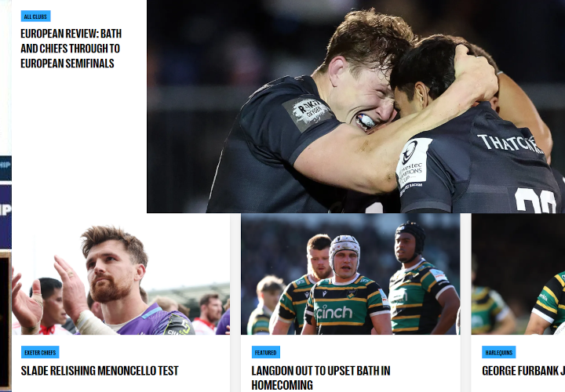Click the black headgear player in Northampton photo

pos(410,242)
